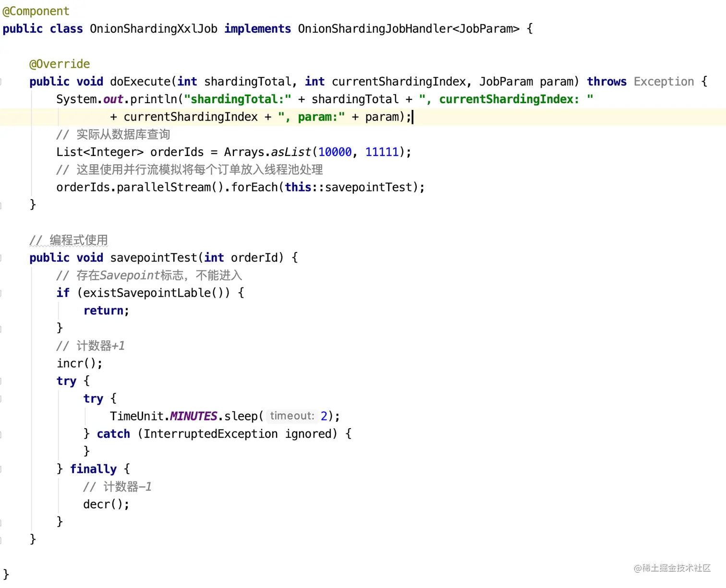Click the comment 计数器-1
This screenshot has width=726, height=588.
[x=117, y=487]
